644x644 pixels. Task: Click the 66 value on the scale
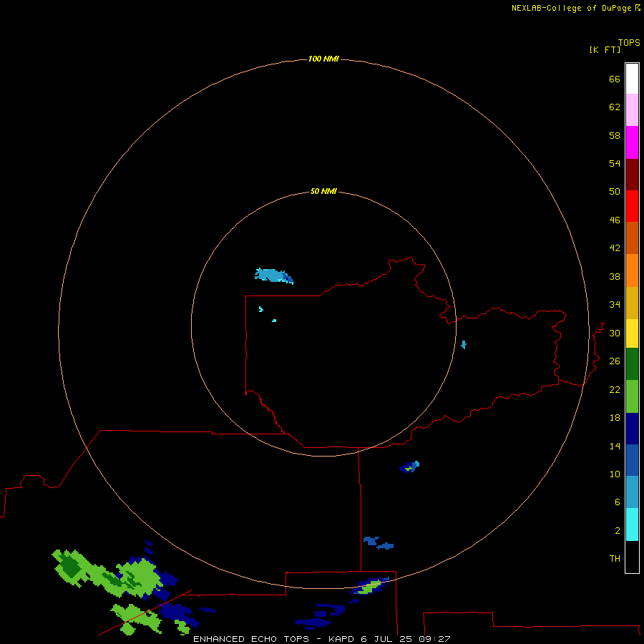[615, 79]
